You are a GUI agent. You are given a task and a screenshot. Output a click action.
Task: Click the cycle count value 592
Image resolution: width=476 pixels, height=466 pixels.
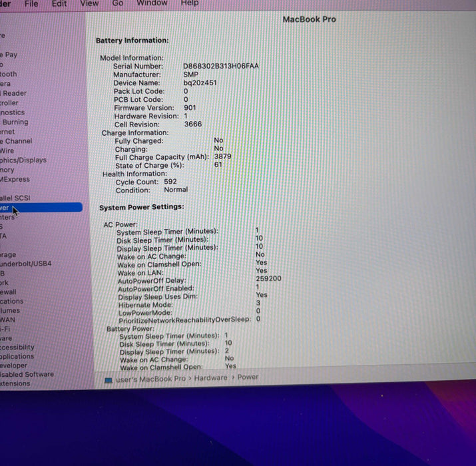pos(170,182)
